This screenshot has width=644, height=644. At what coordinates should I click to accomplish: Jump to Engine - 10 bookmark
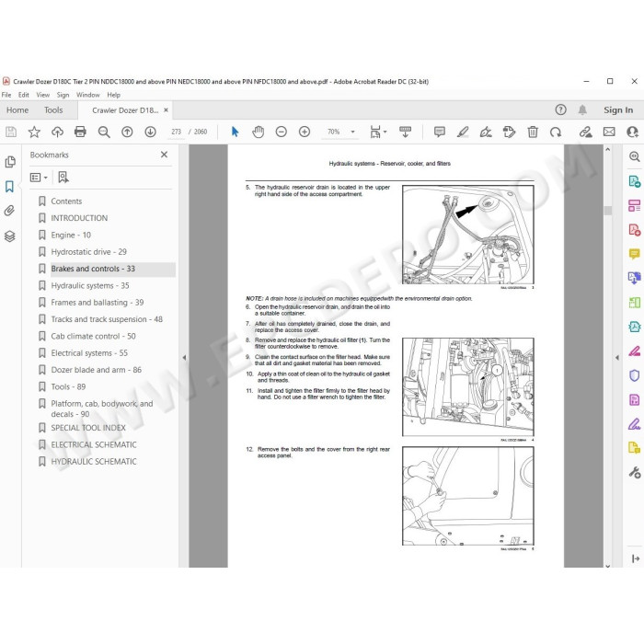[71, 235]
